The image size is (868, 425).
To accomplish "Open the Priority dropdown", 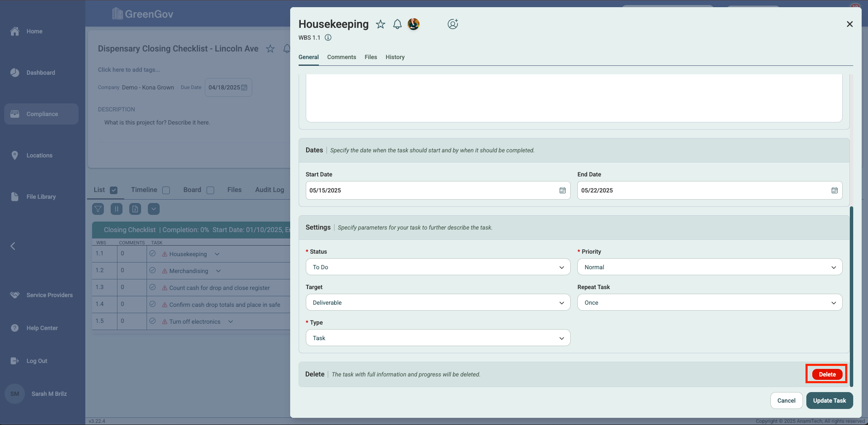I will click(x=709, y=267).
